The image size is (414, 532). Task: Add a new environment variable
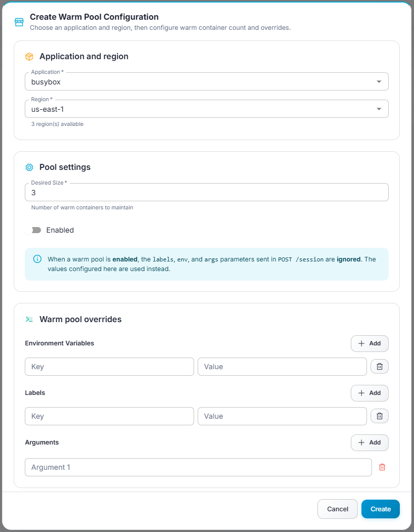click(x=370, y=343)
